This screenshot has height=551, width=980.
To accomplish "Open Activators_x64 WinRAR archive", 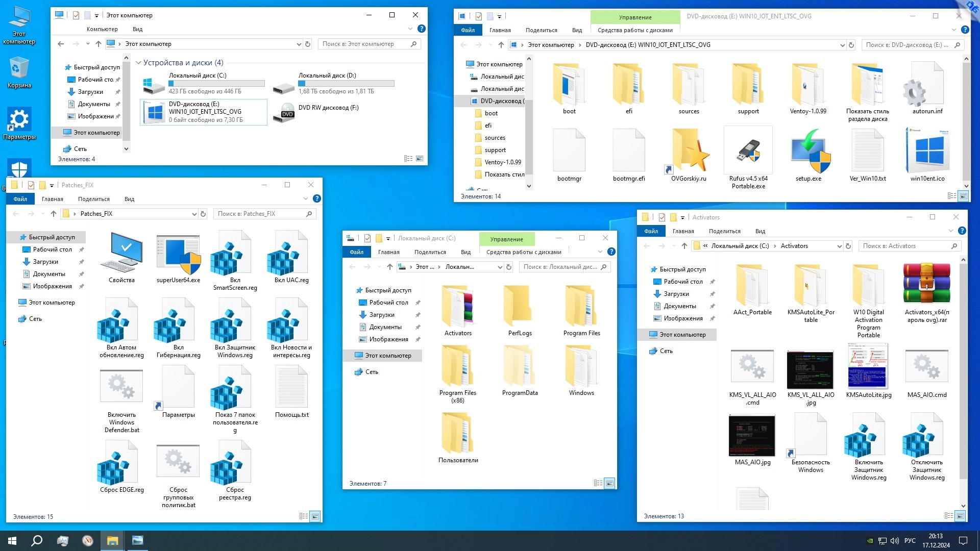I will coord(926,284).
